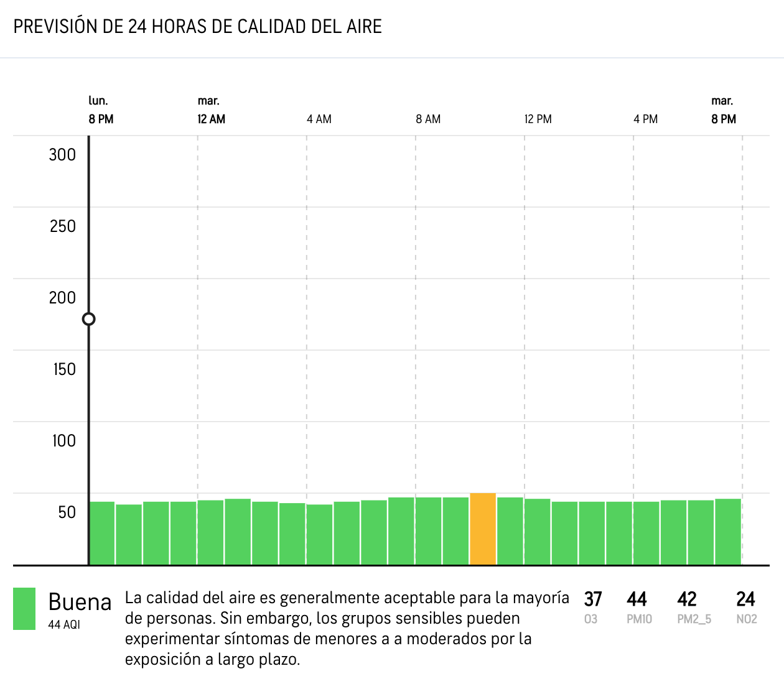This screenshot has width=784, height=689.
Task: Select the PM10 reading of 44
Action: (x=637, y=599)
